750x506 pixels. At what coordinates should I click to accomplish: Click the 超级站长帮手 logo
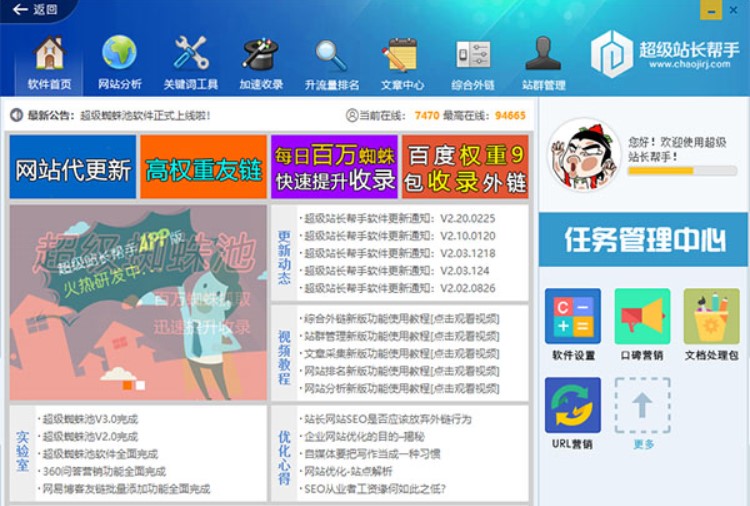(x=665, y=54)
